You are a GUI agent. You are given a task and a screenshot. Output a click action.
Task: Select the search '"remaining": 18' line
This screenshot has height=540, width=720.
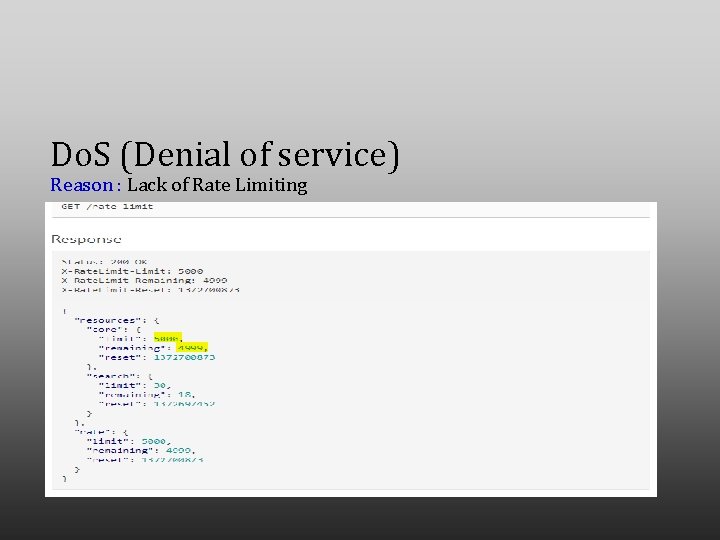[147, 394]
